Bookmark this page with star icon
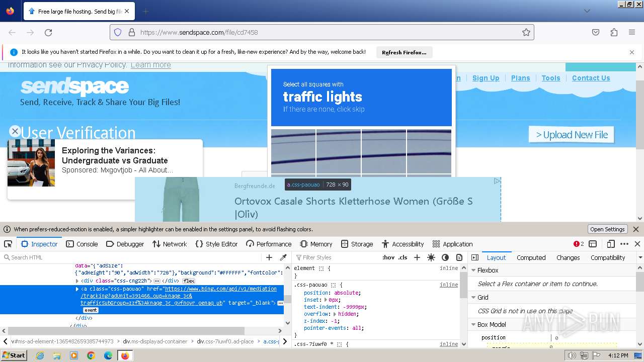Screen dimensions: 644x362 tap(526, 32)
